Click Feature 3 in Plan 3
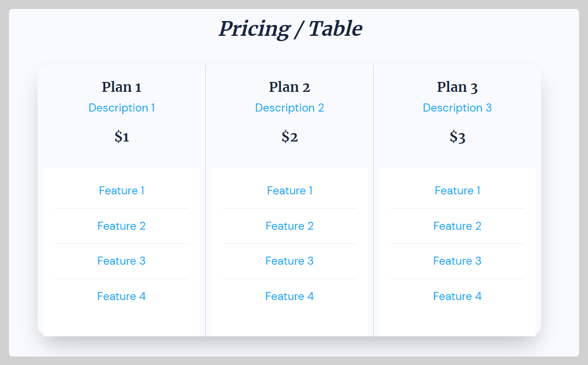Image resolution: width=588 pixels, height=365 pixels. [457, 261]
